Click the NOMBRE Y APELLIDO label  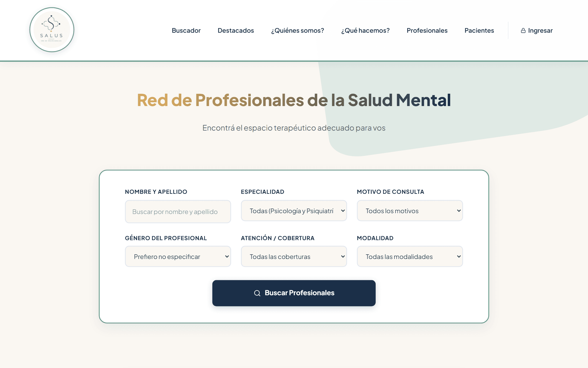point(156,192)
